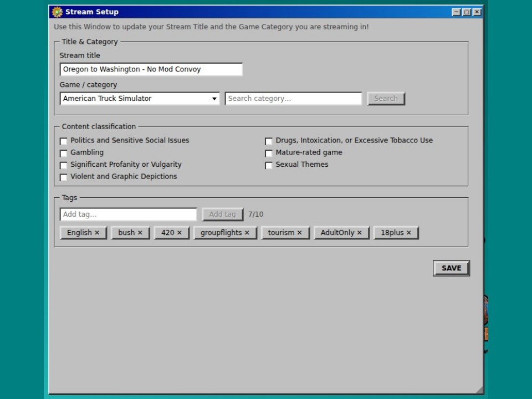
Task: Click the 'Use this Window to update' instruction text
Action: pyautogui.click(x=211, y=27)
